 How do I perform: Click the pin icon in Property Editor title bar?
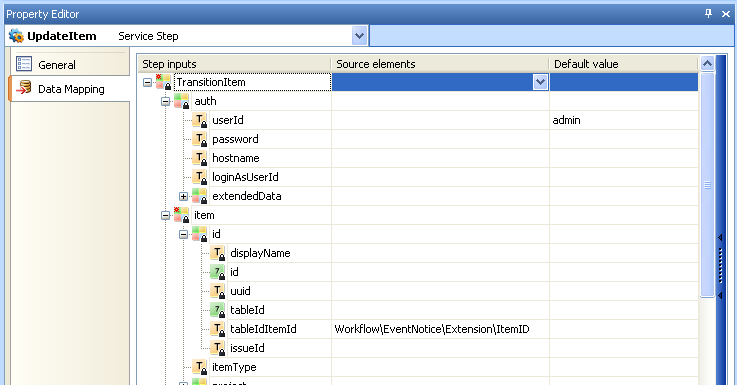point(708,14)
